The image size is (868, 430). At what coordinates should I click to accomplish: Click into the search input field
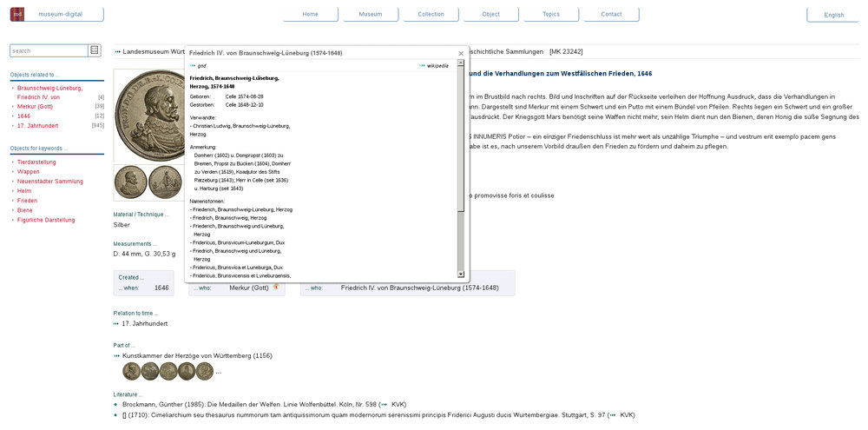(x=49, y=50)
